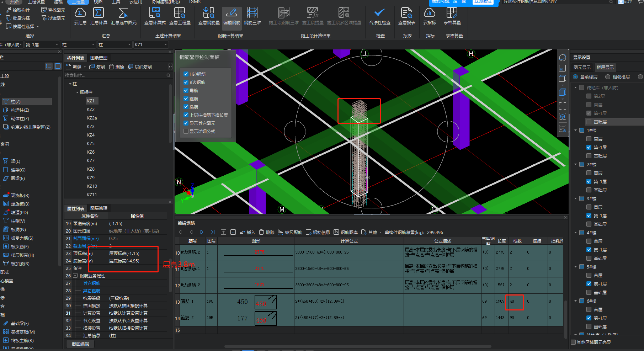Collapse 钢筋业务属性 property group
The height and width of the screenshot is (351, 644).
pyautogui.click(x=75, y=276)
